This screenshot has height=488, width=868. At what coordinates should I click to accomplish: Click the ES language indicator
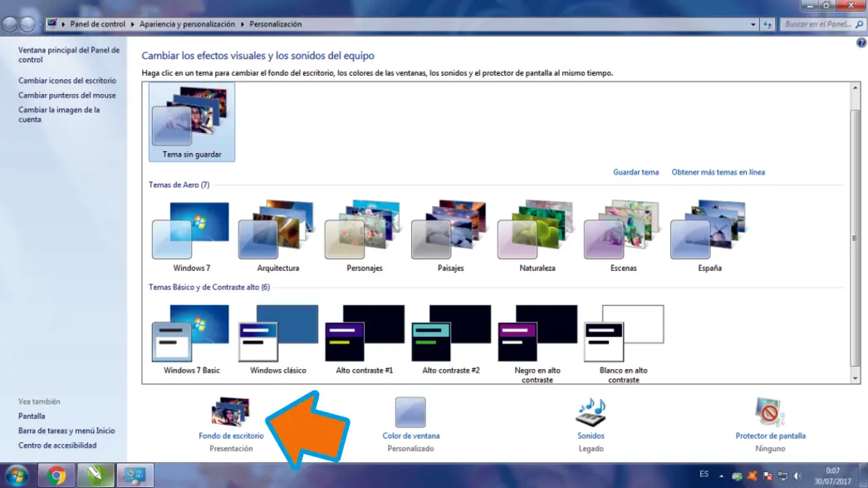click(704, 474)
